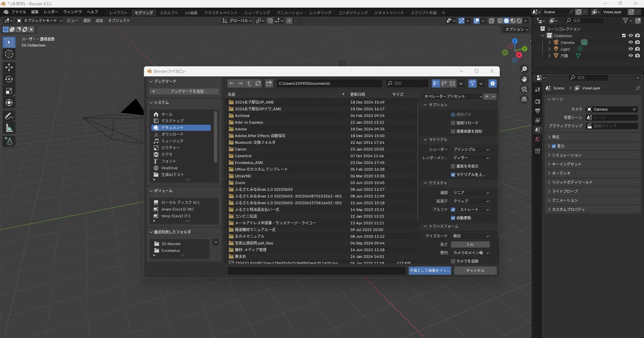The image size is (644, 338).
Task: Toggle 重力 checkbox in Scene properties
Action: [554, 146]
